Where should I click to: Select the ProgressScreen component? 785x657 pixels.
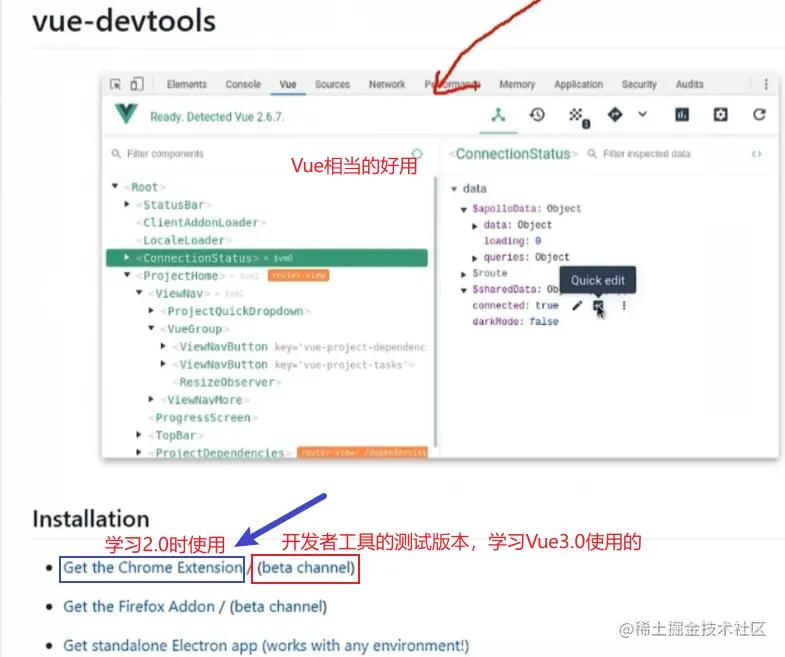(203, 418)
